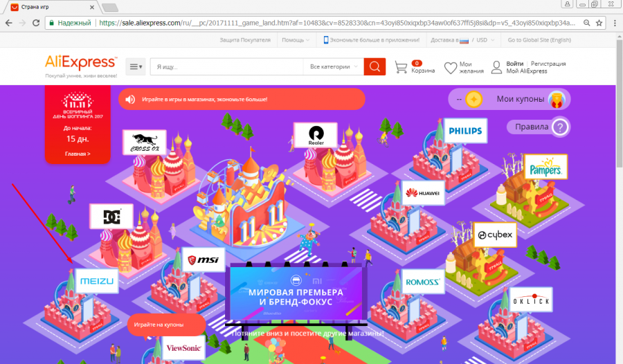The image size is (623, 364).
Task: Click the Мои желания label
Action: 471,68
